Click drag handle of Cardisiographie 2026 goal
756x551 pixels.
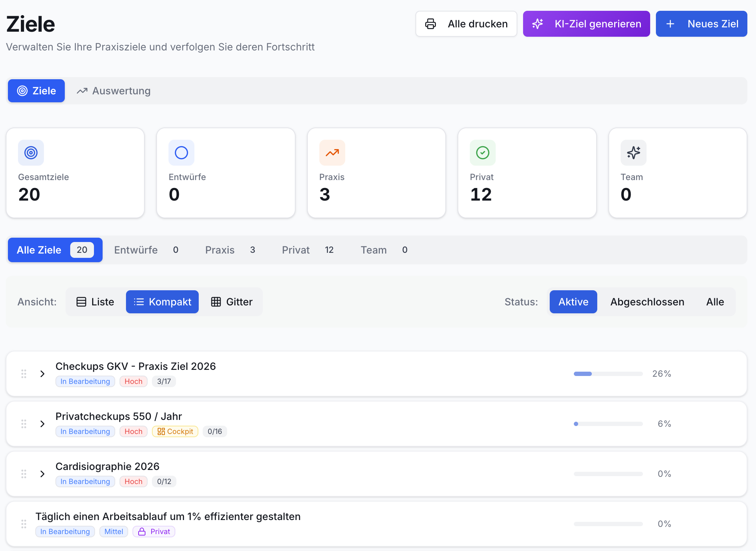[x=24, y=474]
